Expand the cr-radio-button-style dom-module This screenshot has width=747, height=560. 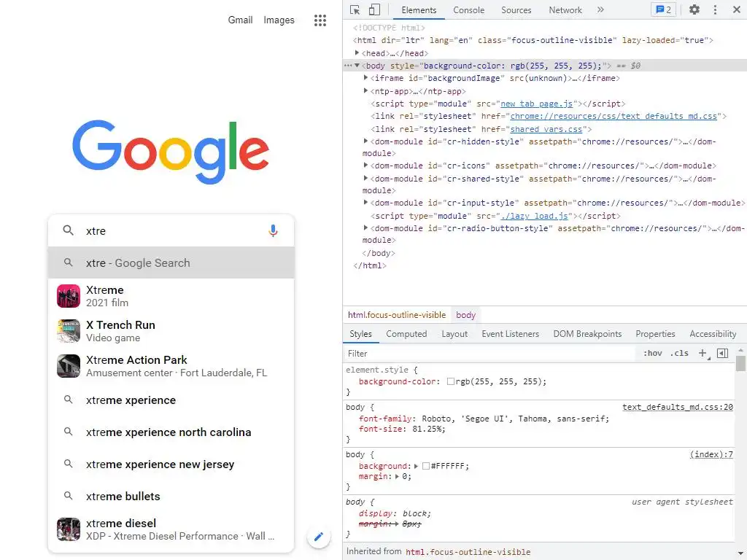pos(365,228)
